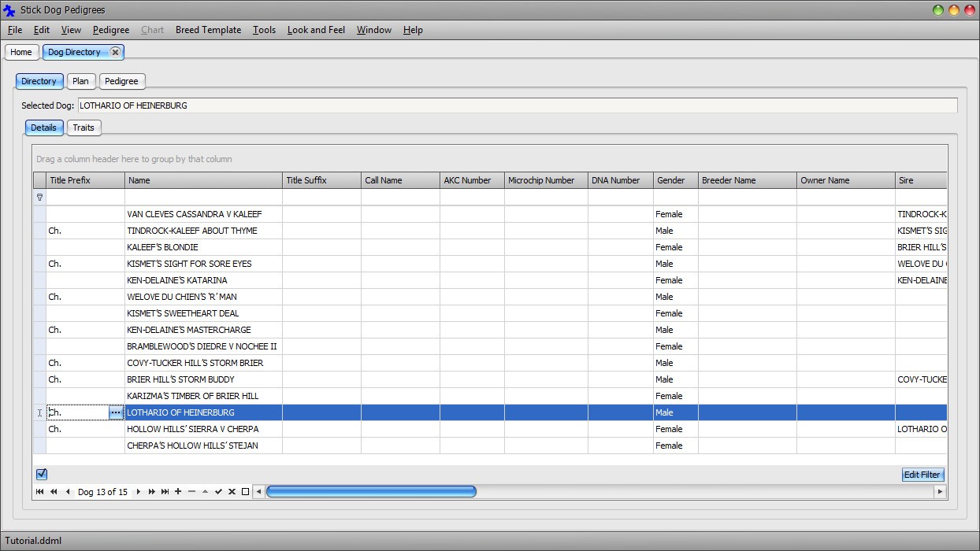Go to the next dog record
Image resolution: width=980 pixels, height=551 pixels.
click(139, 492)
